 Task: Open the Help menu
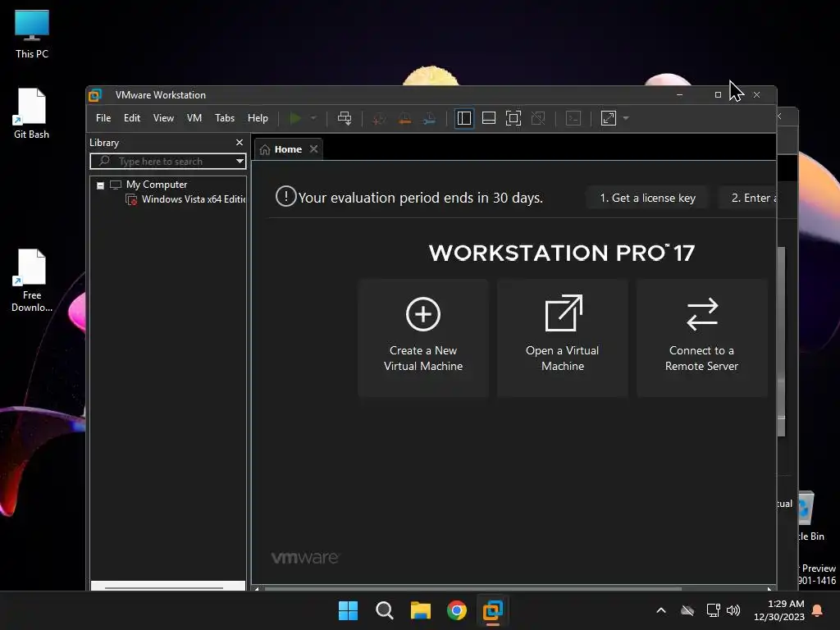point(258,118)
